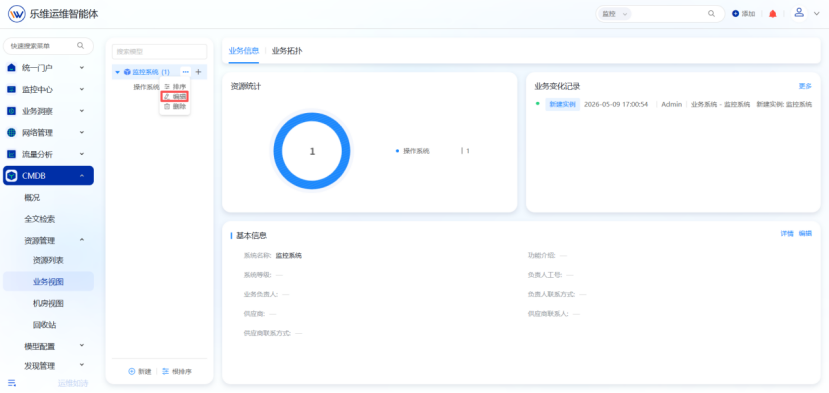
Task: Click the search magnifier in top bar
Action: point(711,14)
